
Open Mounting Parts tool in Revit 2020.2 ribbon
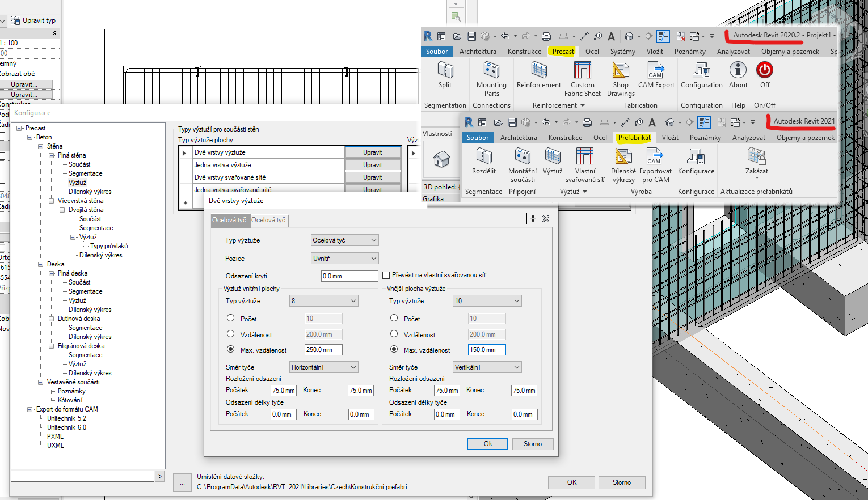coord(491,70)
